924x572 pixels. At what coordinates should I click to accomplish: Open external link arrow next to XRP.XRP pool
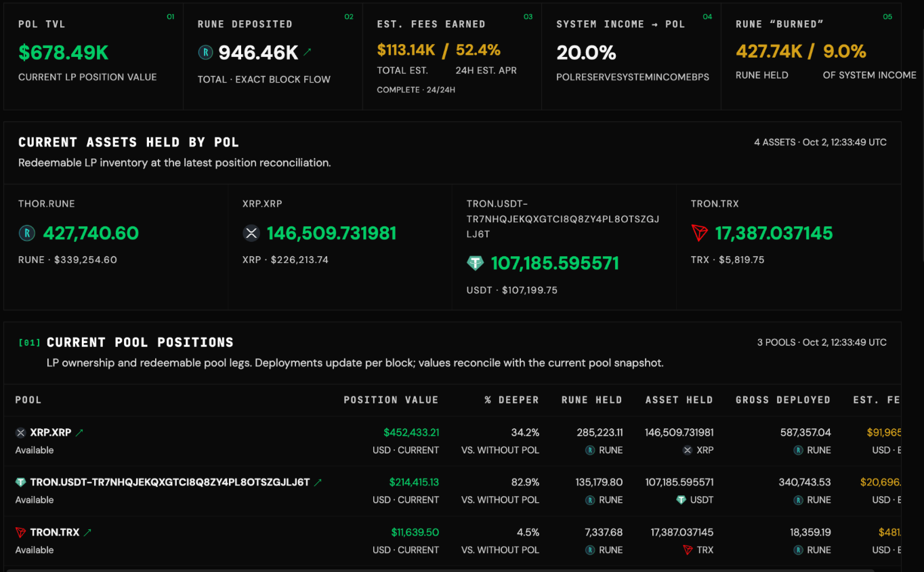click(x=79, y=432)
